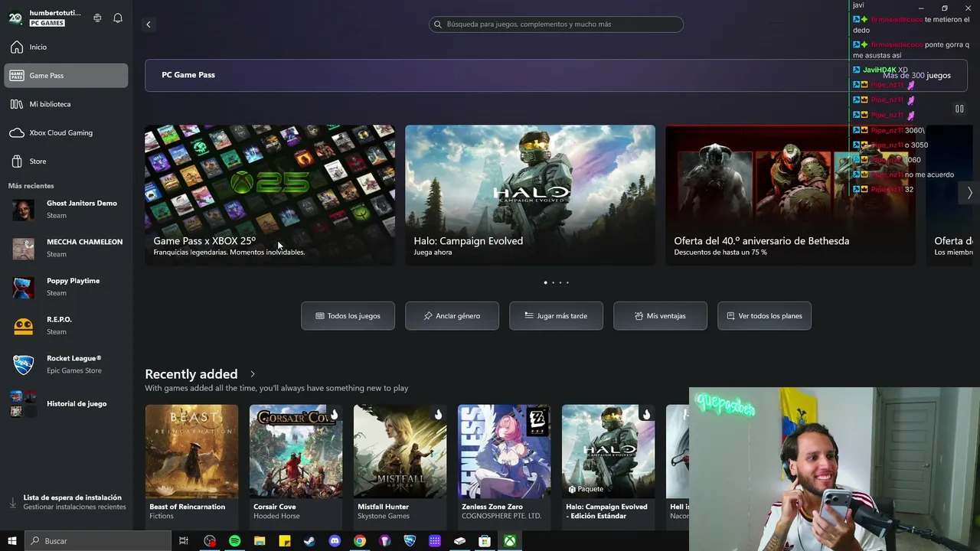980x551 pixels.
Task: Open the humbertotuti profile avatar
Action: (x=15, y=18)
